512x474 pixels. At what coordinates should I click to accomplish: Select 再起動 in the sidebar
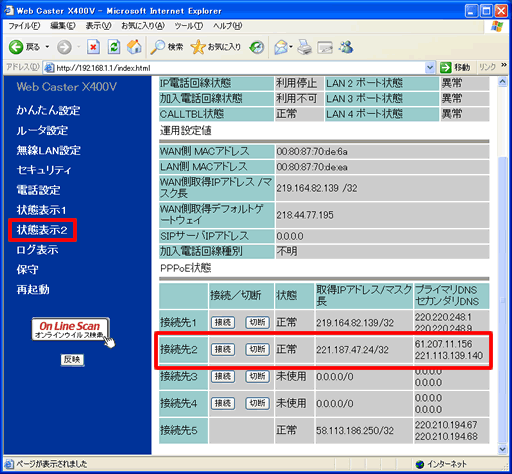click(x=33, y=289)
